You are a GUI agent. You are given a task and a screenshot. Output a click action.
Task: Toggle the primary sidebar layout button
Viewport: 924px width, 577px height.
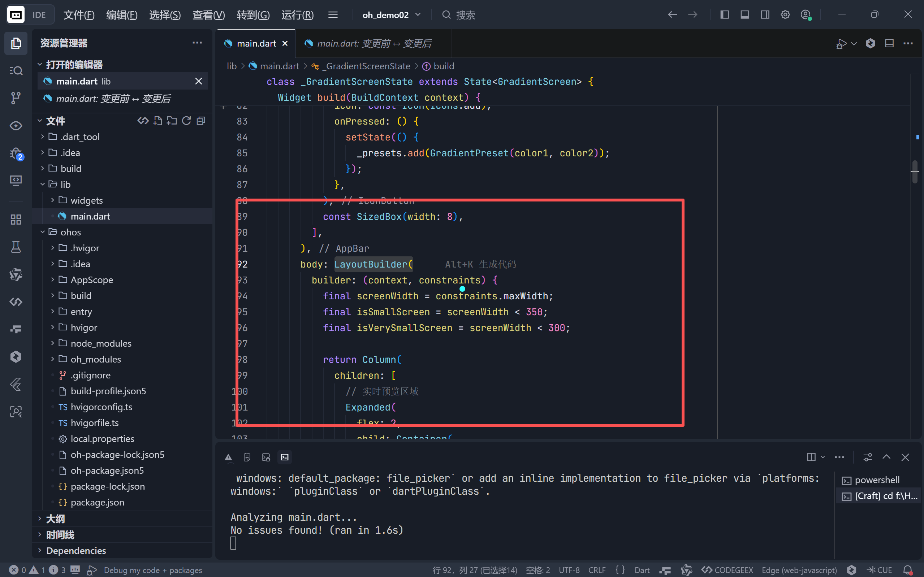[x=724, y=15]
